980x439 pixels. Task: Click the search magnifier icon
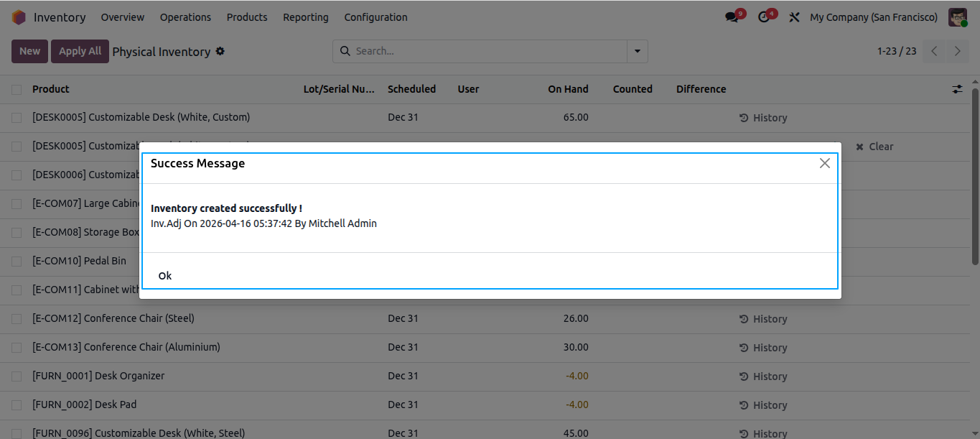(x=345, y=51)
